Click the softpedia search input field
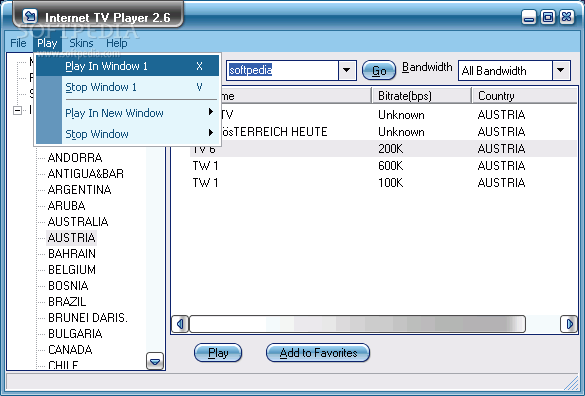 pyautogui.click(x=282, y=70)
